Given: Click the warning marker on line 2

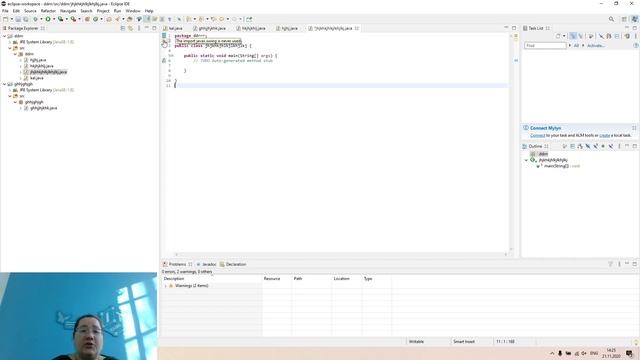Looking at the screenshot, I should pyautogui.click(x=164, y=41).
